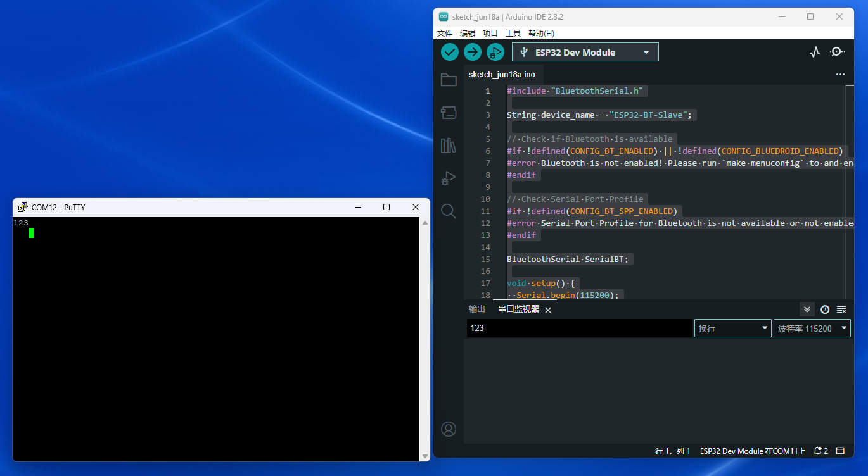This screenshot has height=476, width=868.
Task: Open the 换行 line ending dropdown
Action: (x=733, y=328)
